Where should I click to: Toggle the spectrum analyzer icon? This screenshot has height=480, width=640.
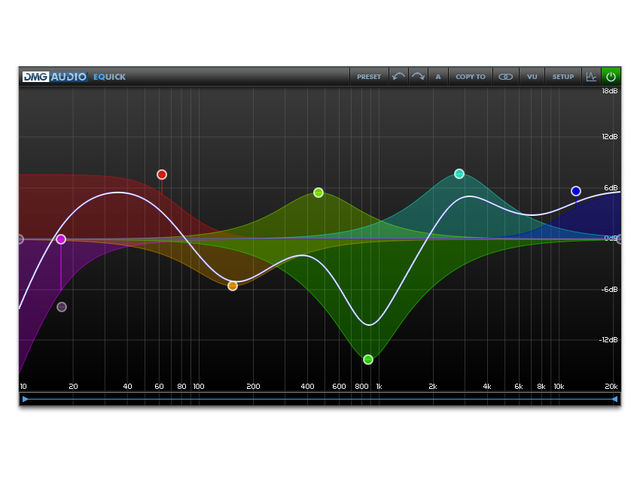[x=591, y=77]
